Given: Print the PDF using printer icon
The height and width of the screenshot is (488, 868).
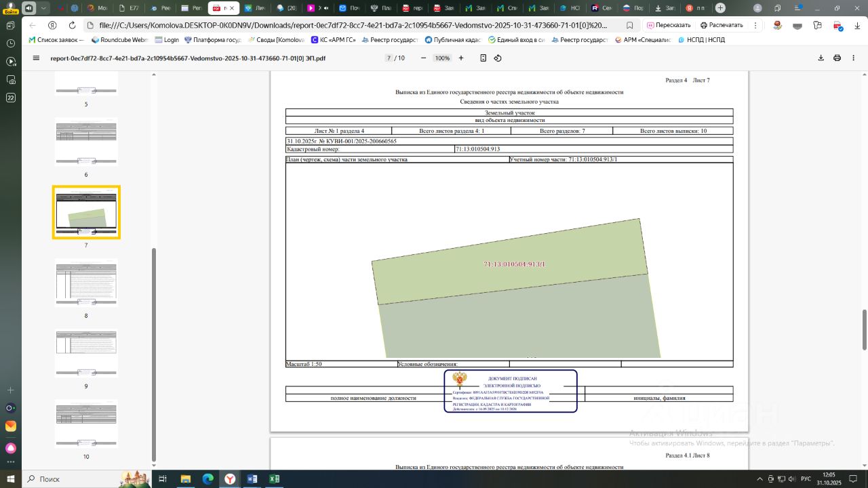Looking at the screenshot, I should click(837, 58).
